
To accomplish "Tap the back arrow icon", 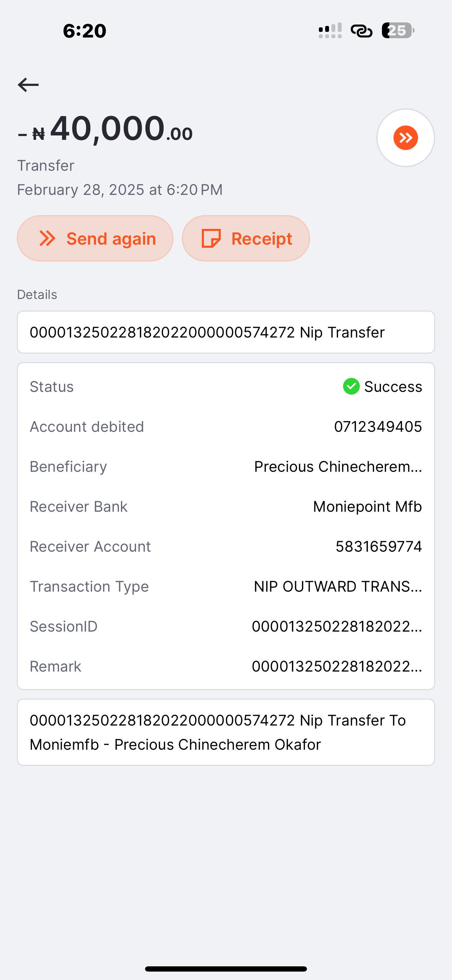I will [x=28, y=84].
